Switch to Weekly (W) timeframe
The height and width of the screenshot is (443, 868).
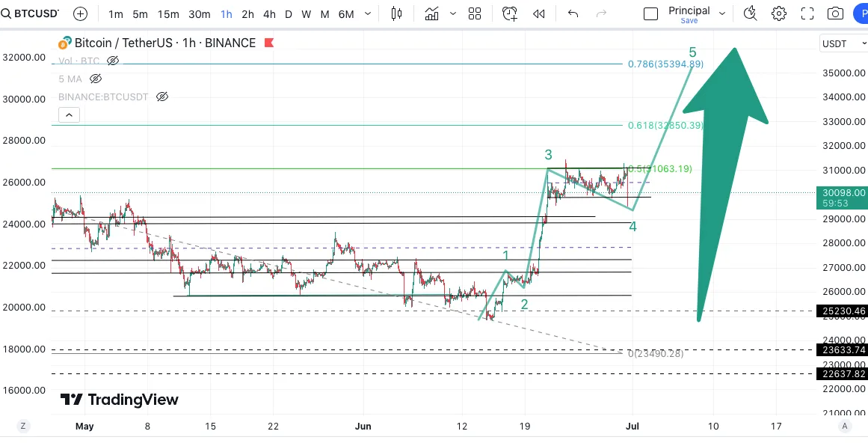point(306,14)
